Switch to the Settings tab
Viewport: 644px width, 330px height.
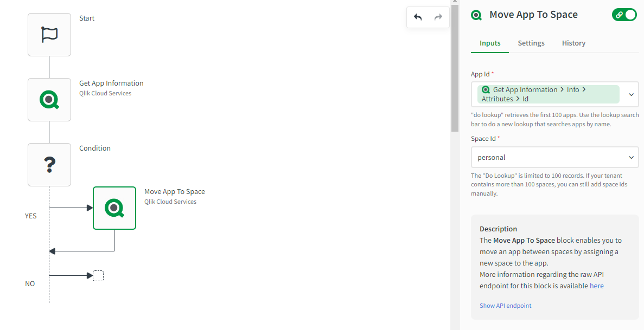click(x=531, y=43)
